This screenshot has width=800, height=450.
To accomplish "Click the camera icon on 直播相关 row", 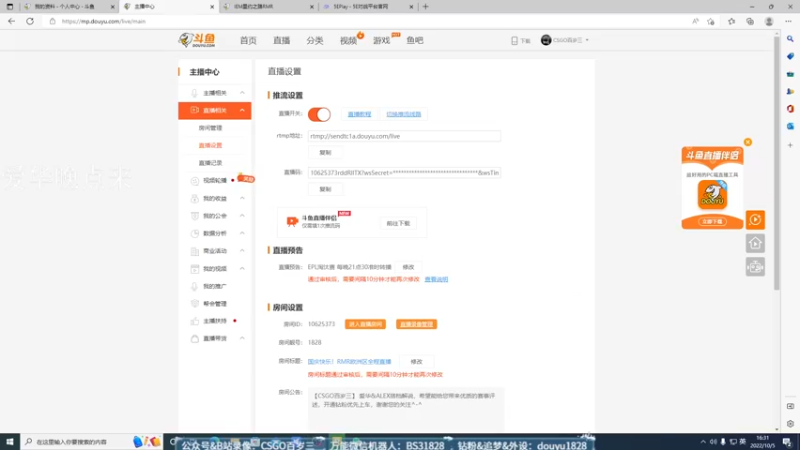I will pyautogui.click(x=194, y=110).
